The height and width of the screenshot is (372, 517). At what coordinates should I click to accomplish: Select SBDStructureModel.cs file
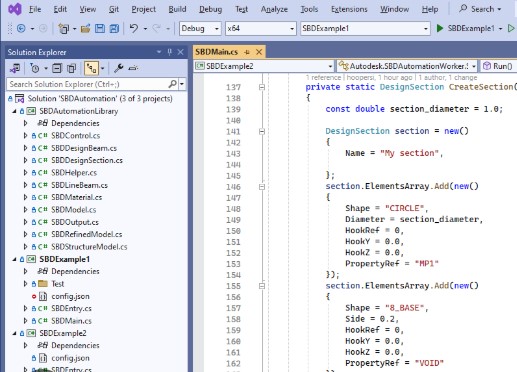(x=89, y=247)
